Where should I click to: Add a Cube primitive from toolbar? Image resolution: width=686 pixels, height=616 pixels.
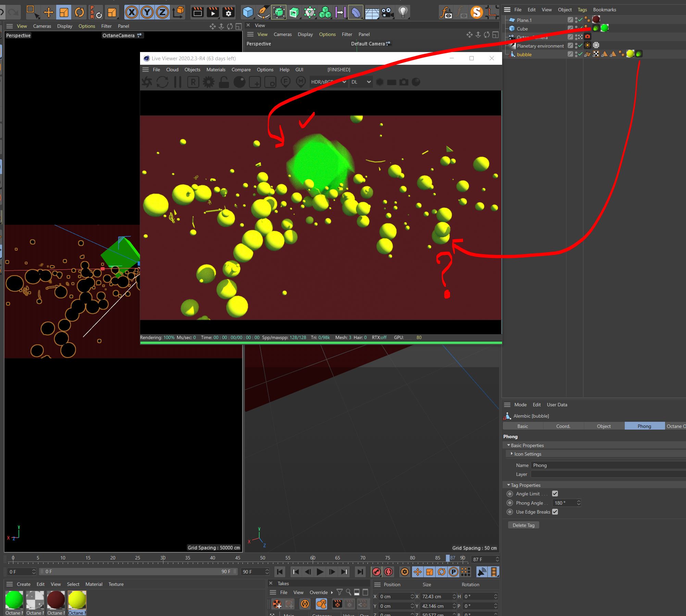tap(248, 13)
